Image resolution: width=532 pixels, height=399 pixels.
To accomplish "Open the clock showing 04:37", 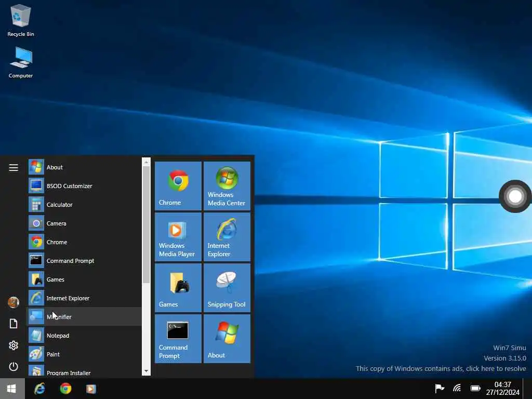I will click(x=502, y=389).
